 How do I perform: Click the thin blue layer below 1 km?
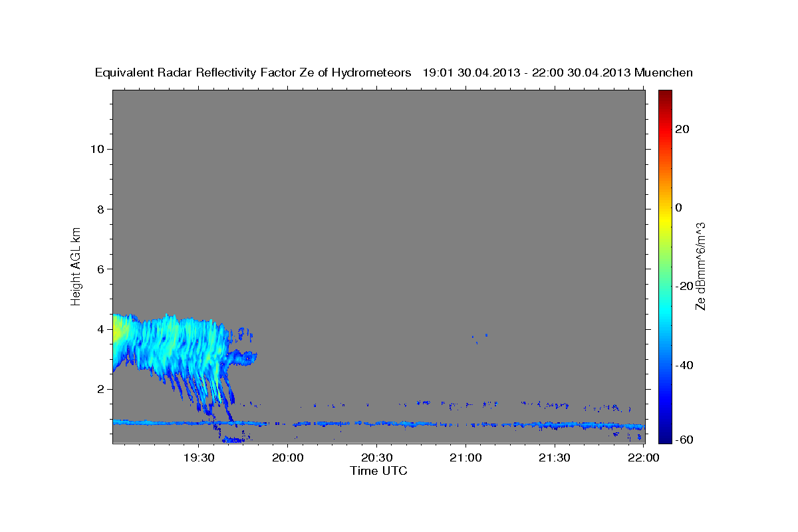(379, 424)
